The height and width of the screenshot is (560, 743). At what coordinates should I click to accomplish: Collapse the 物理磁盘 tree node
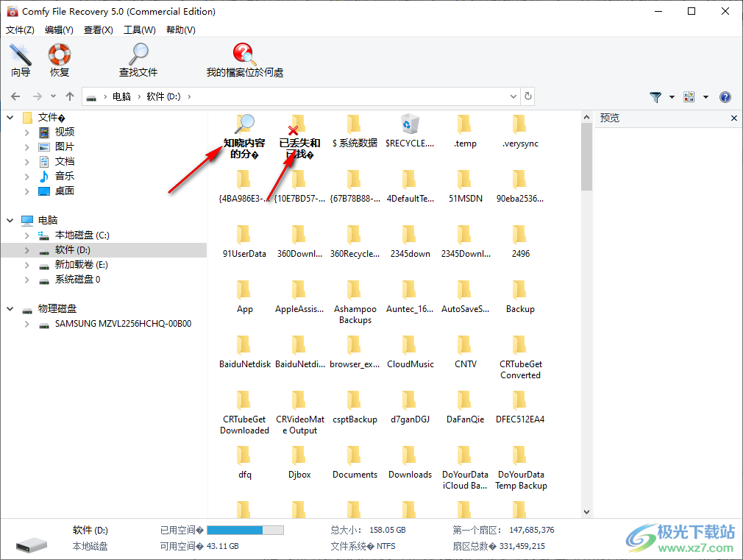point(10,308)
